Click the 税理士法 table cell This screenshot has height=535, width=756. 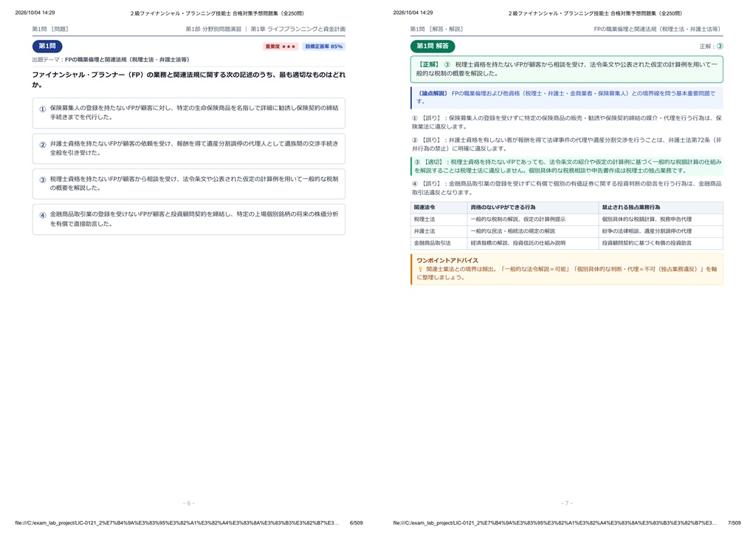[439, 219]
